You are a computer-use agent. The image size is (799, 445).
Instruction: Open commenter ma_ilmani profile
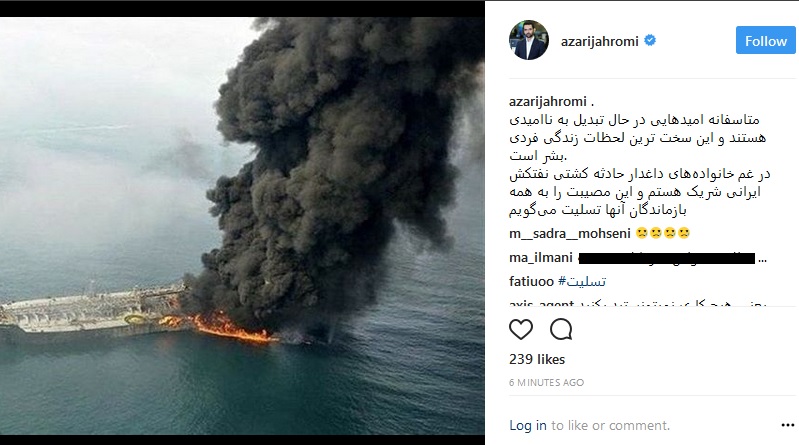tap(541, 258)
